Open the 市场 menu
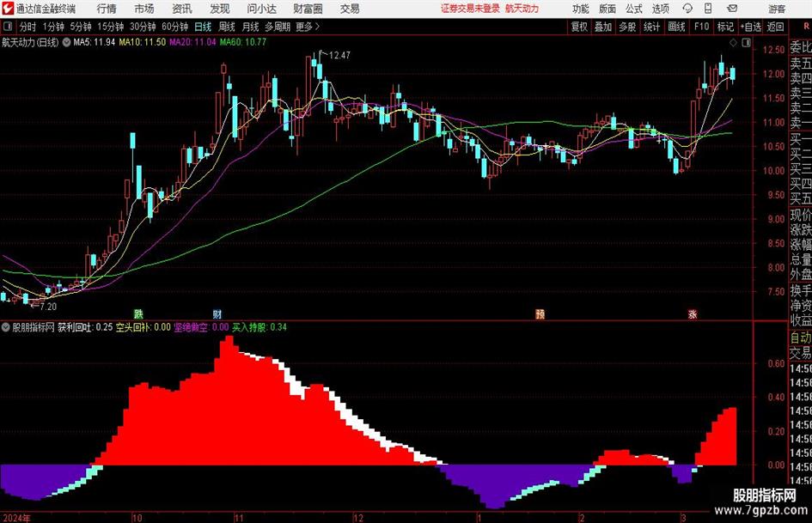This screenshot has height=523, width=812. pos(144,9)
